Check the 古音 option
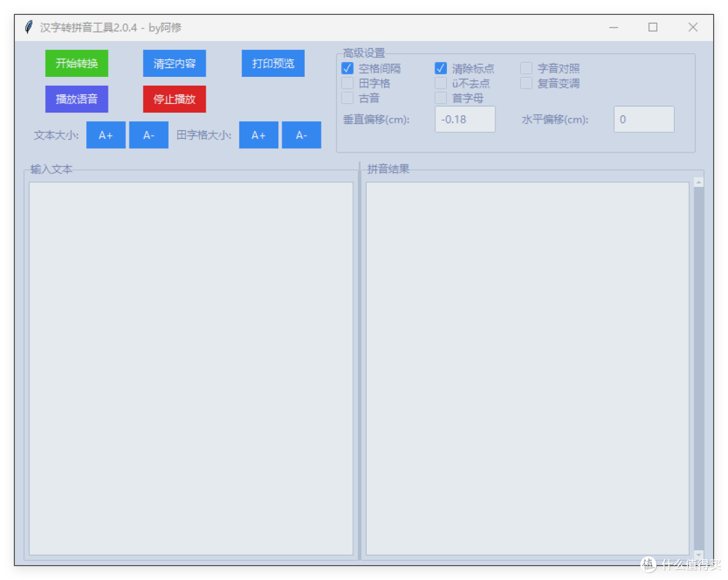This screenshot has height=580, width=728. (x=347, y=98)
